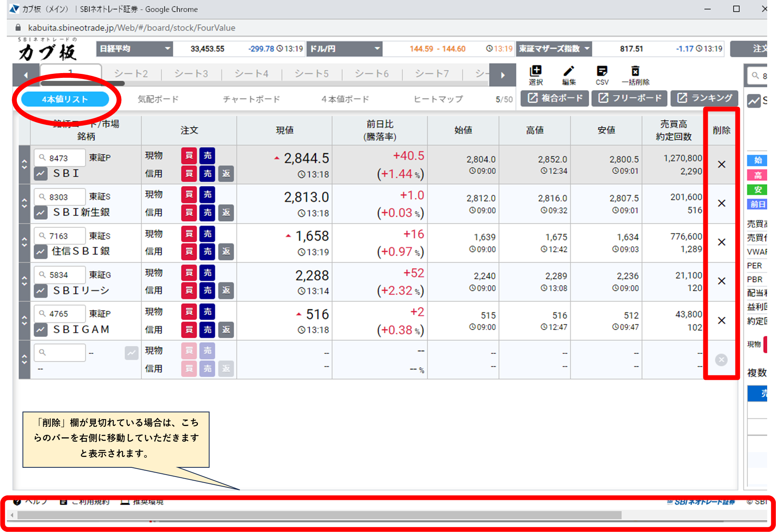
Task: Switch to the シート7 tab
Action: (432, 73)
